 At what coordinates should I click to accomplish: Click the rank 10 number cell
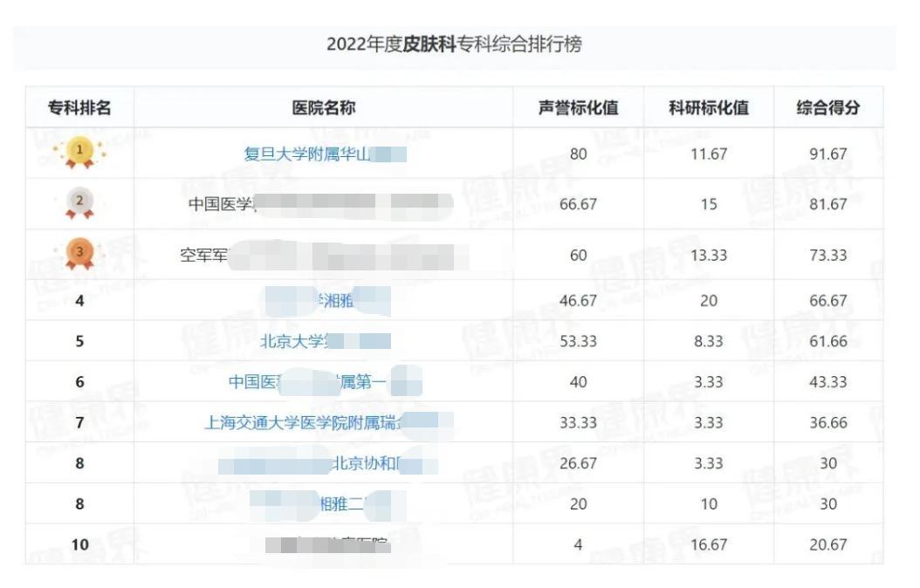[79, 544]
